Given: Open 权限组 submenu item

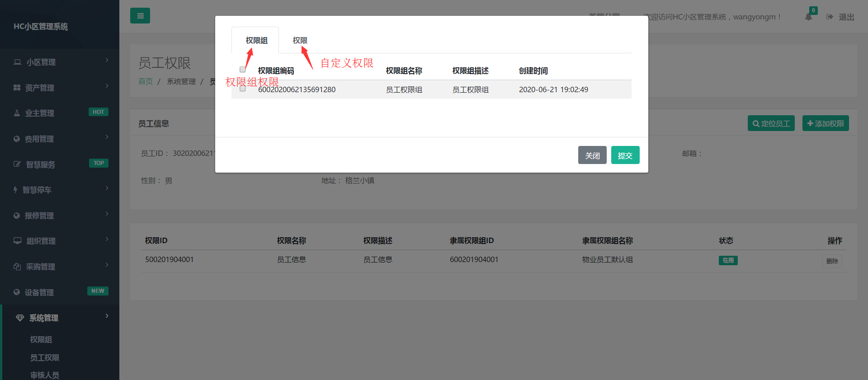Looking at the screenshot, I should 41,339.
